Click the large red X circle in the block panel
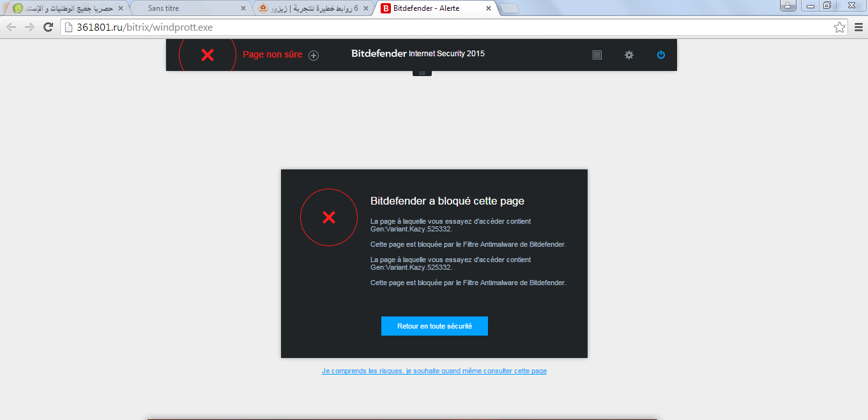Viewport: 868px width, 420px height. (x=329, y=217)
